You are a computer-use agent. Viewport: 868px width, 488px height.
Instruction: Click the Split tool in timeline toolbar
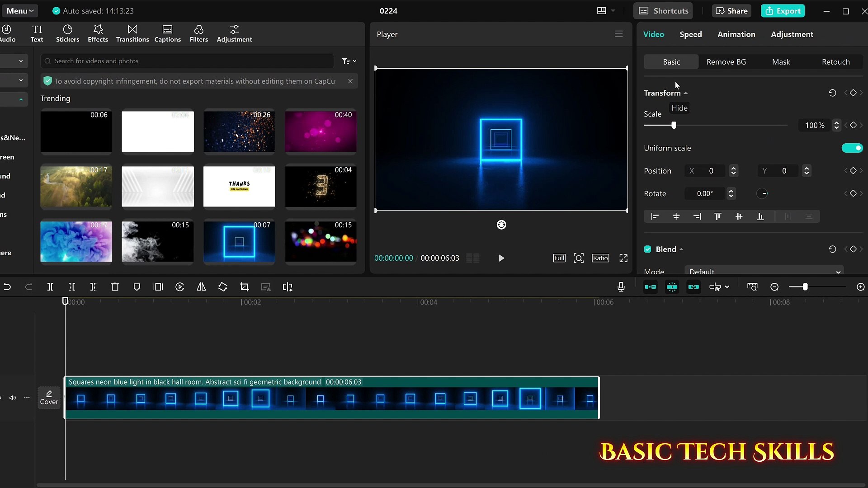(50, 287)
